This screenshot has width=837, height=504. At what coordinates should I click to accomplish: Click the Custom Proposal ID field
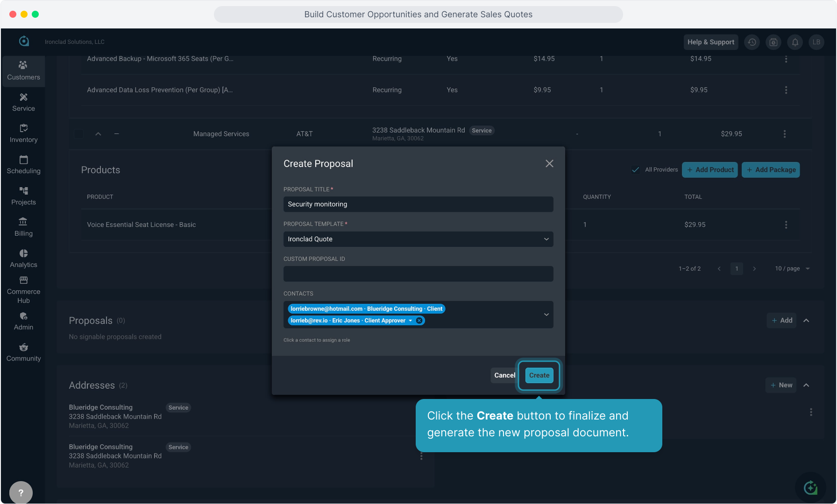point(418,274)
